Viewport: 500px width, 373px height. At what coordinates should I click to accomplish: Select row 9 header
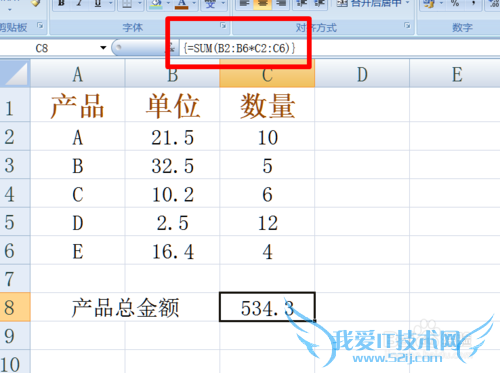15,335
